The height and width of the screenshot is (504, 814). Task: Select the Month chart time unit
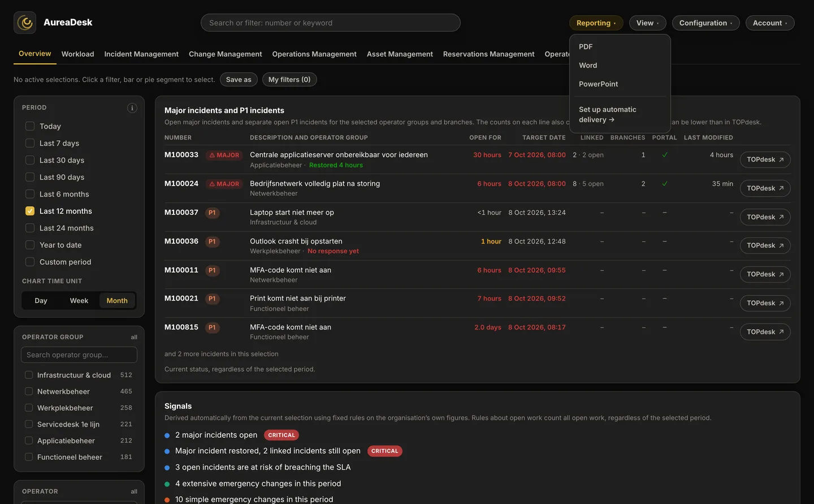coord(117,301)
